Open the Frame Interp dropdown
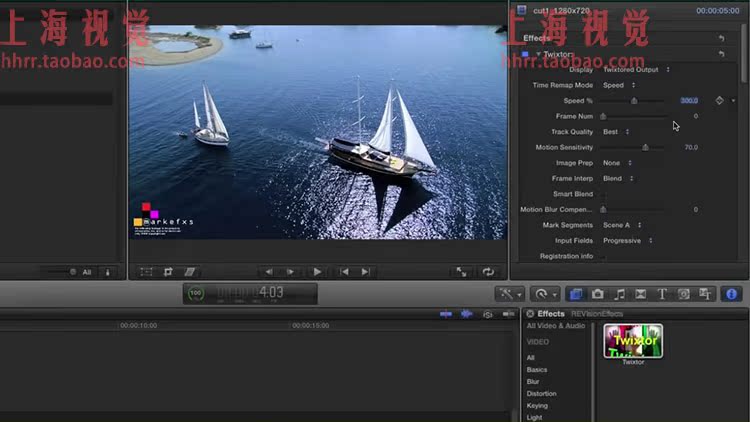The width and height of the screenshot is (750, 422). [618, 178]
